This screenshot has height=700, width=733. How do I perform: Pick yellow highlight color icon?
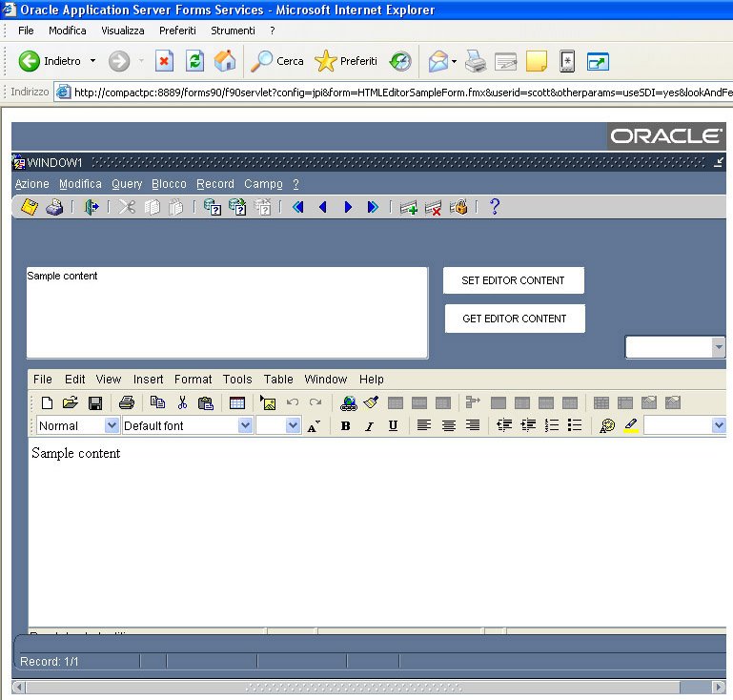click(x=631, y=425)
